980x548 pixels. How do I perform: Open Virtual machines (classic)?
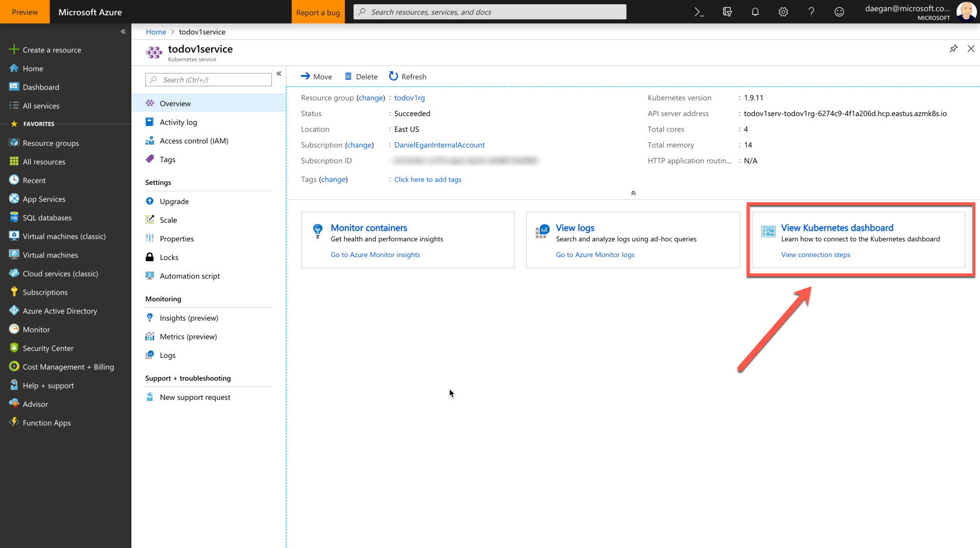(x=65, y=236)
